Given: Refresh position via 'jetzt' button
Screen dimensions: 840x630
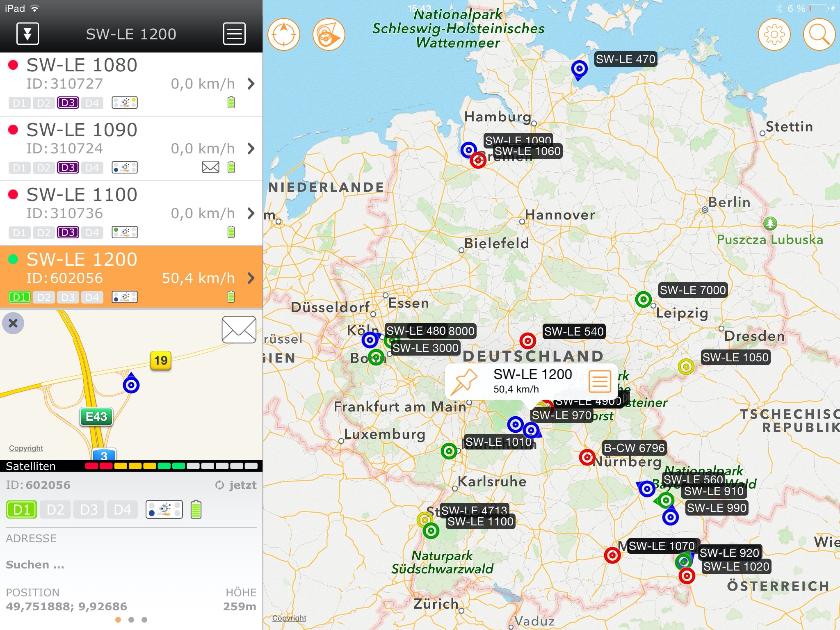Looking at the screenshot, I should [236, 485].
